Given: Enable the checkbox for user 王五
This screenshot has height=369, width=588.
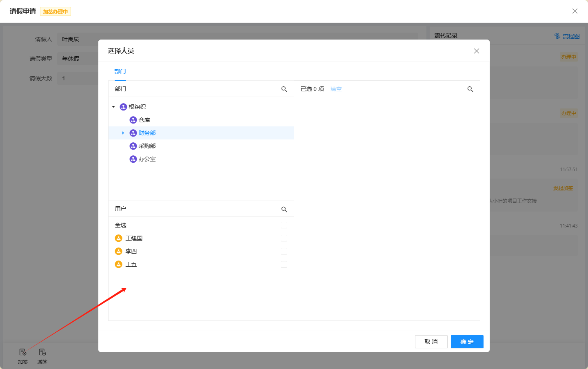Looking at the screenshot, I should pyautogui.click(x=284, y=264).
